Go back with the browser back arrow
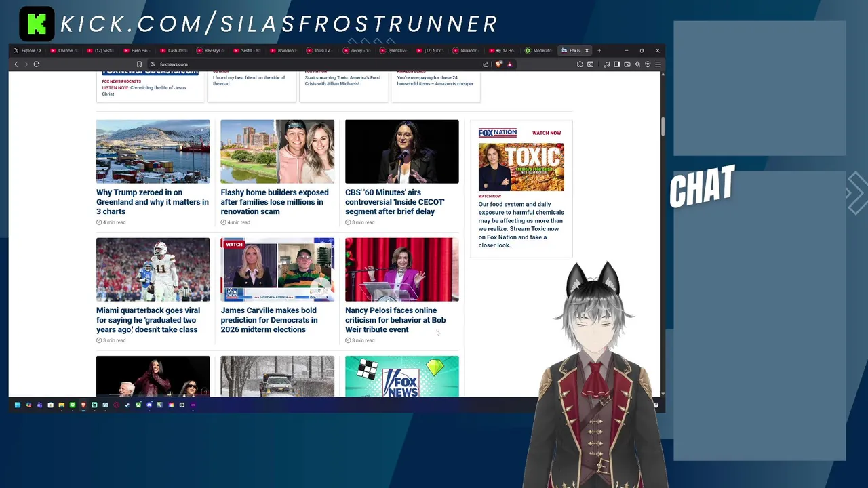Viewport: 868px width, 488px height. click(16, 64)
